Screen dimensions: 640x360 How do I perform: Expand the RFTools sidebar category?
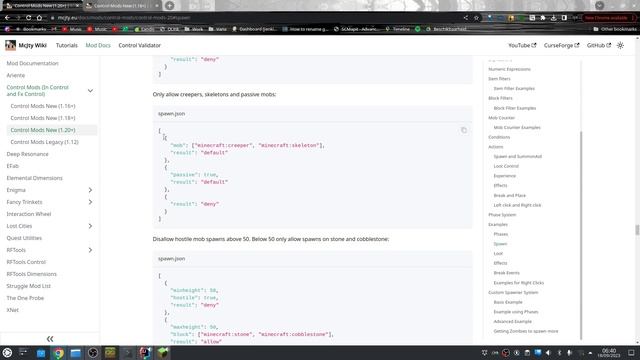[90, 250]
